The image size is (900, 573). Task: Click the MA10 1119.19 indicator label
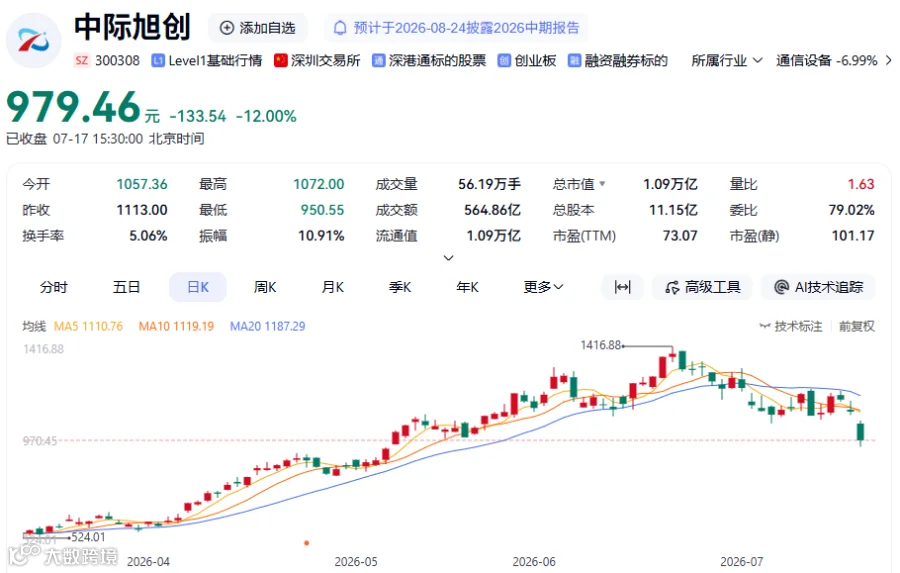(176, 326)
